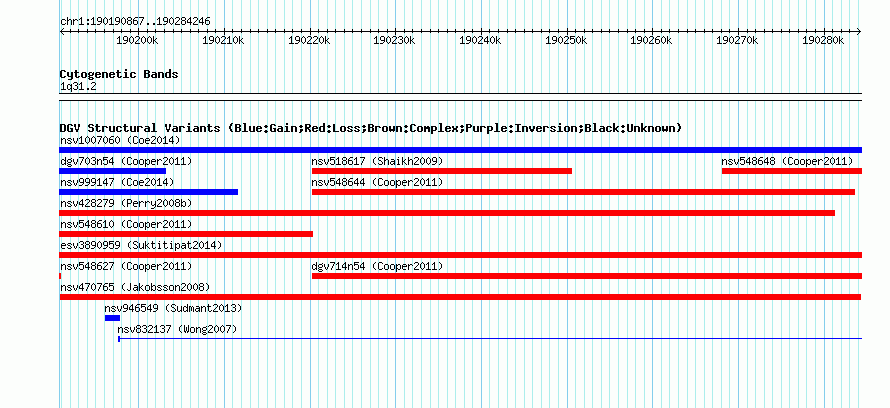Click the red nsv548610 loss bar

point(186,234)
